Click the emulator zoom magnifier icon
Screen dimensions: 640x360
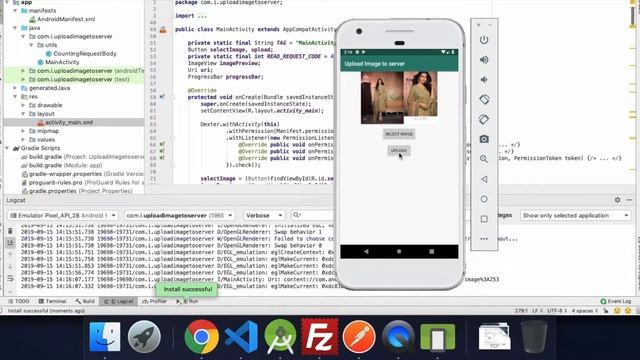[484, 159]
